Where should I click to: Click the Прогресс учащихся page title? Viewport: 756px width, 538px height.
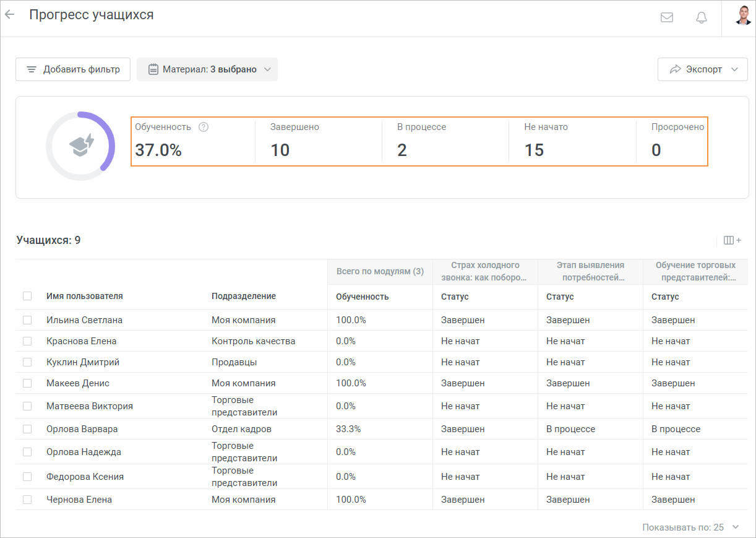(x=92, y=15)
